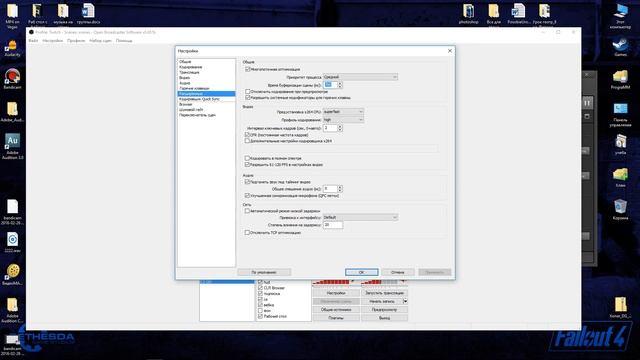
Task: Toggle microphone sync QPC checkbox
Action: tap(247, 196)
